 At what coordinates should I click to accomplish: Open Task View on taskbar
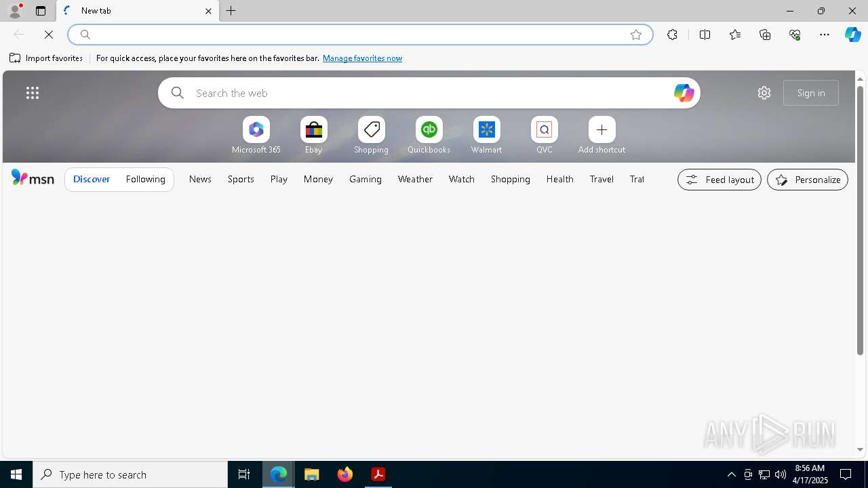(x=244, y=474)
